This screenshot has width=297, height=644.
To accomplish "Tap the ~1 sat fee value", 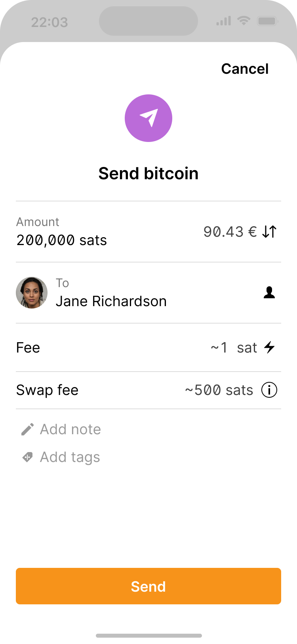I will pyautogui.click(x=234, y=347).
